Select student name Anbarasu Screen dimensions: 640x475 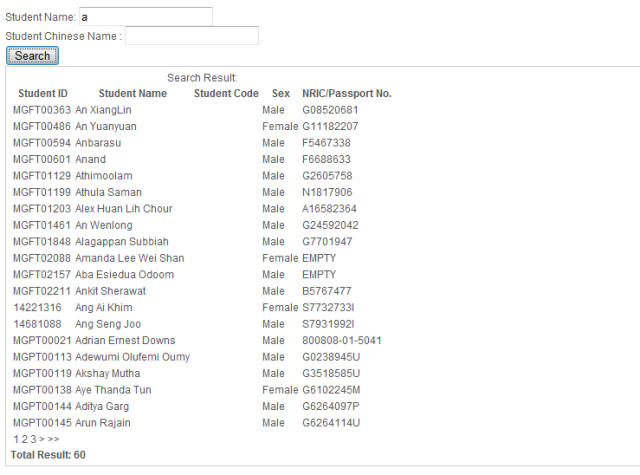[98, 143]
